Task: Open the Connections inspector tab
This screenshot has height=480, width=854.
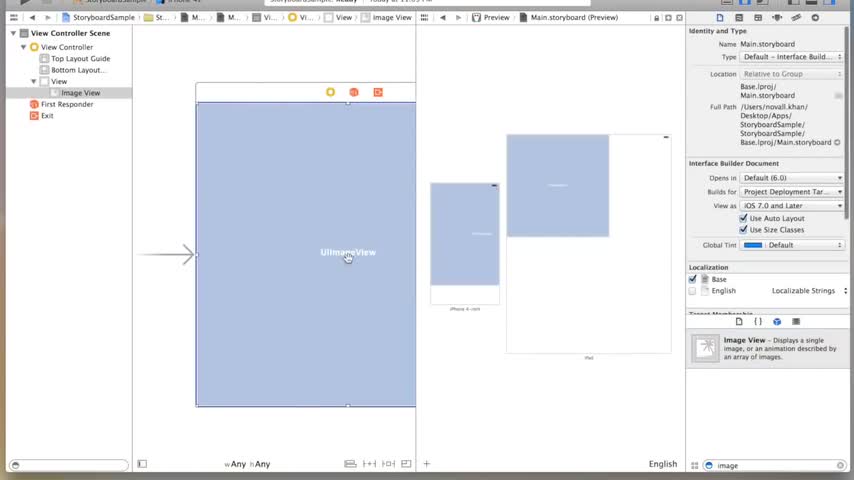Action: [x=815, y=17]
